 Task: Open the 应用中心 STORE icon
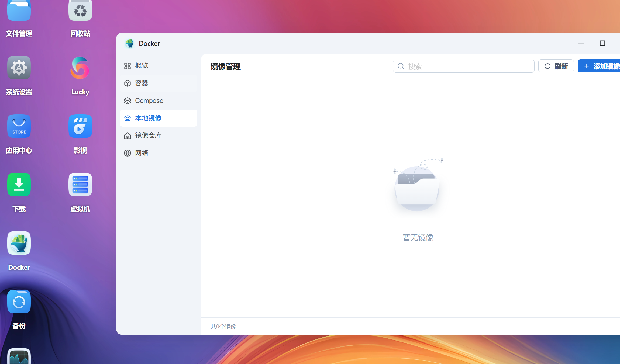[19, 126]
